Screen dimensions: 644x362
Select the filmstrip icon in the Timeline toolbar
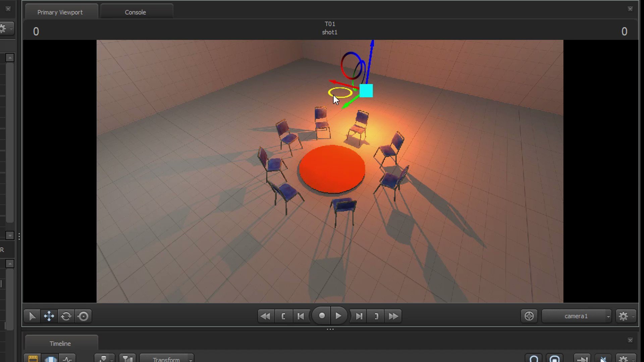33,359
